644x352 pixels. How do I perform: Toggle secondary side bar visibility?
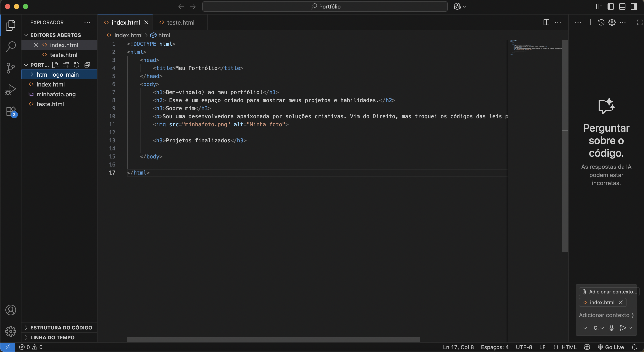click(x=634, y=6)
